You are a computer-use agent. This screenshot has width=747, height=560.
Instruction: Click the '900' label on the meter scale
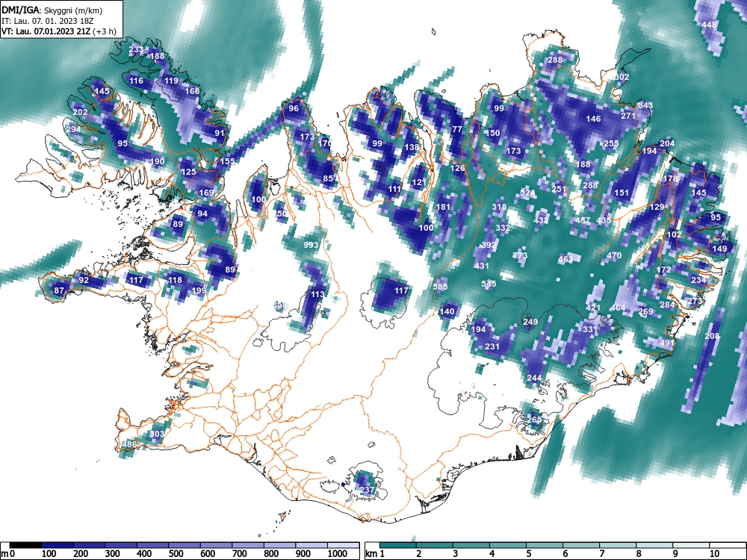(303, 554)
